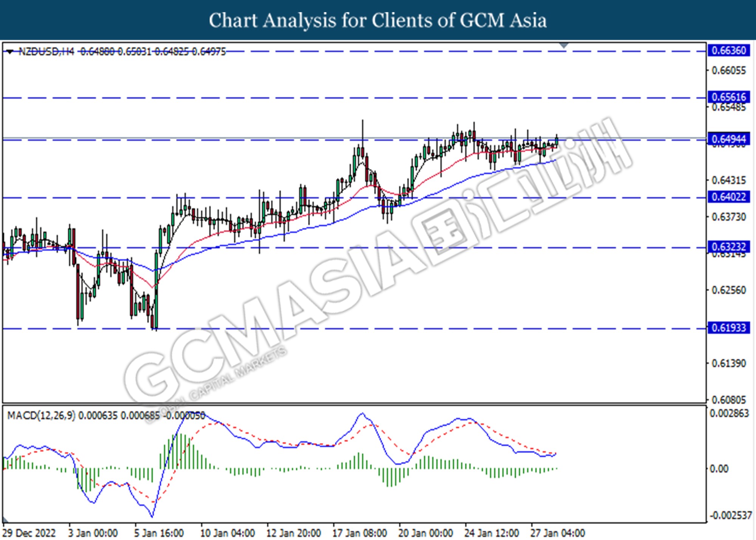This screenshot has width=756, height=540.
Task: Click the 0.60805 price axis bottom label
Action: (729, 400)
